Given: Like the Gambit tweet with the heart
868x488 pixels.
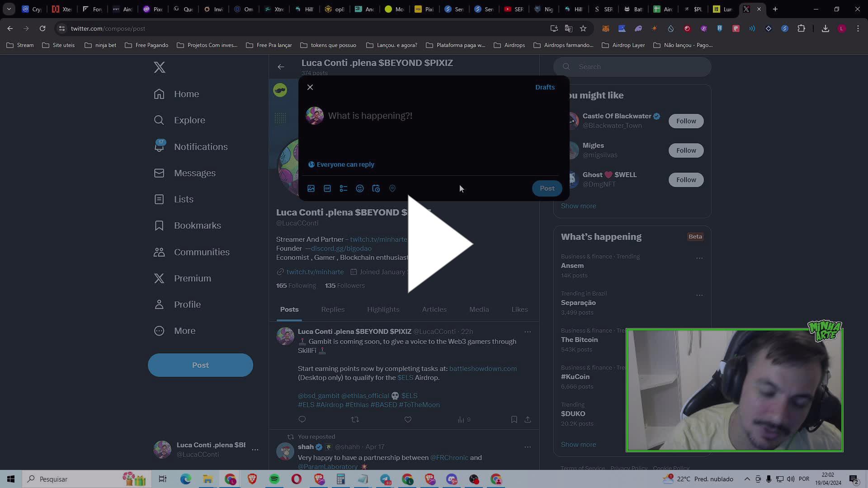Looking at the screenshot, I should coord(408,419).
